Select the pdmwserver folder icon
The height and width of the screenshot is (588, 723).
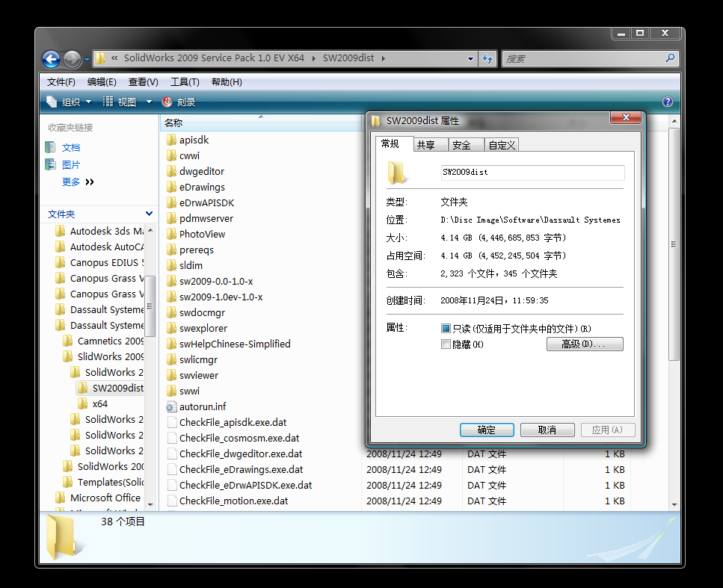(171, 218)
